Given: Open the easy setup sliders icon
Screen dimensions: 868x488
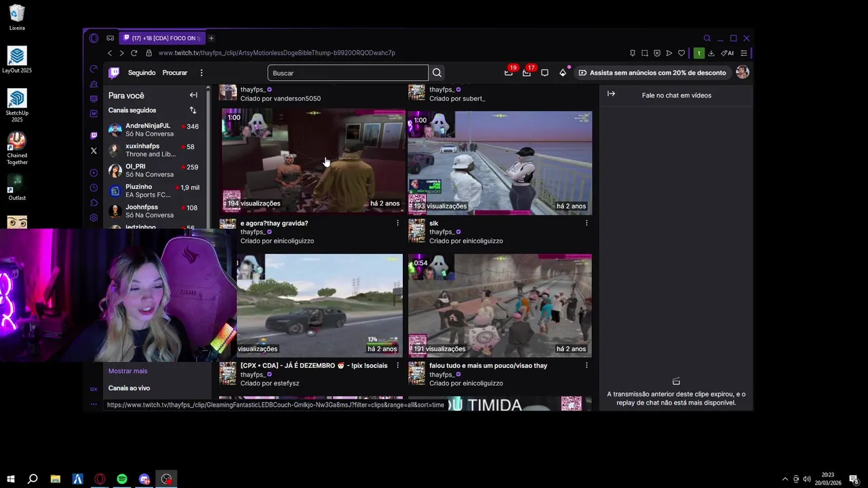Looking at the screenshot, I should pyautogui.click(x=744, y=53).
